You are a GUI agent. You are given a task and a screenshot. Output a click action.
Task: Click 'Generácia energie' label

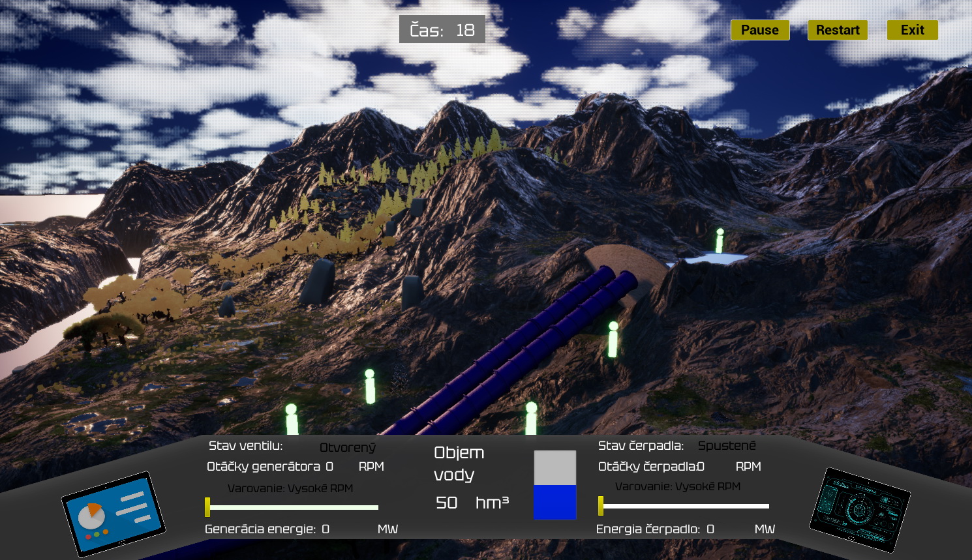260,529
